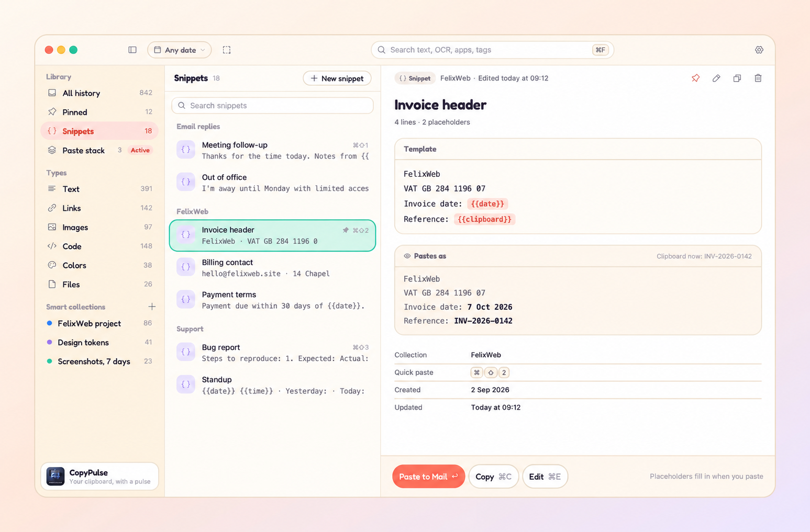Delete snippet using the trash icon

click(x=758, y=78)
